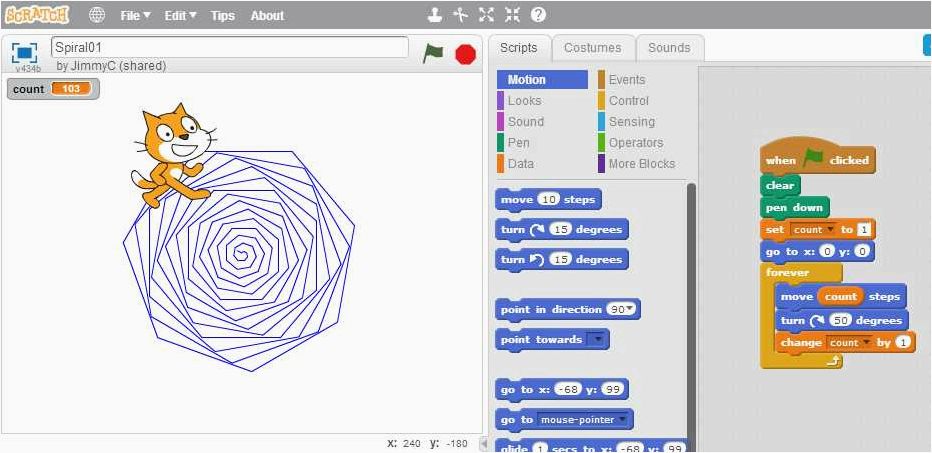Edit y value in script go to block
Image resolution: width=932 pixels, height=453 pixels.
(x=863, y=252)
